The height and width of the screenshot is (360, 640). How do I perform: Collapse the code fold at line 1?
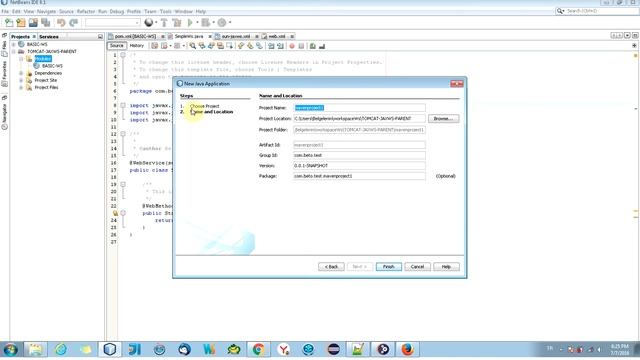click(122, 55)
